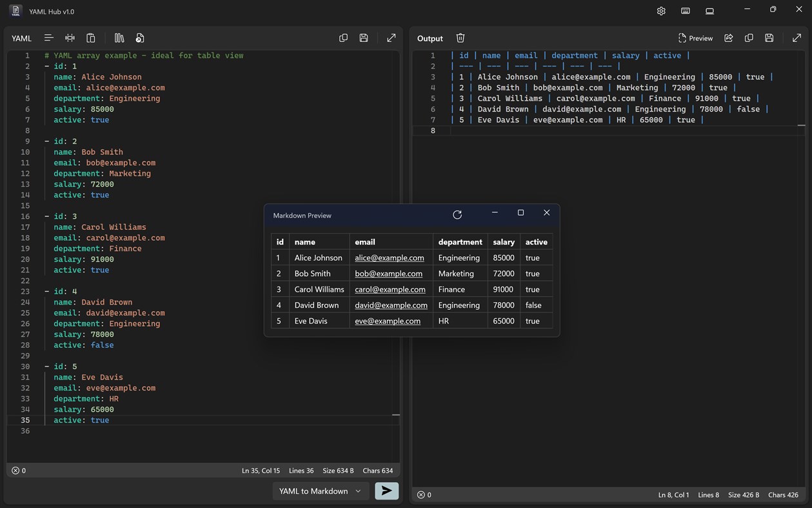The image size is (812, 508).
Task: Open david@example.com link in preview
Action: [391, 305]
